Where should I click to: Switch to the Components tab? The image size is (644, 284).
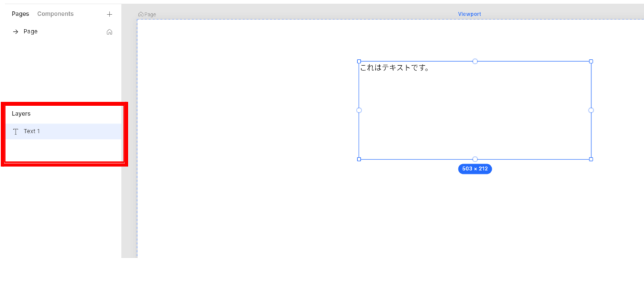(x=55, y=14)
